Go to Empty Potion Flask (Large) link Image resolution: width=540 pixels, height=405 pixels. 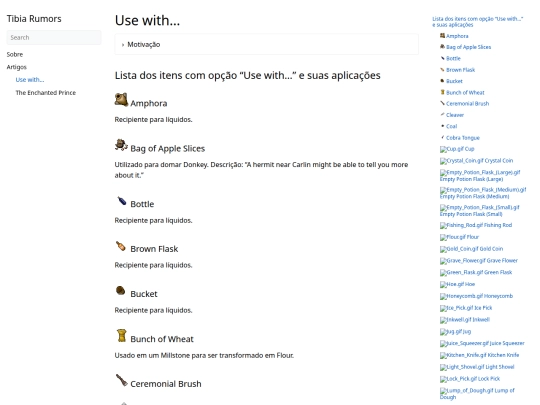[x=480, y=176]
